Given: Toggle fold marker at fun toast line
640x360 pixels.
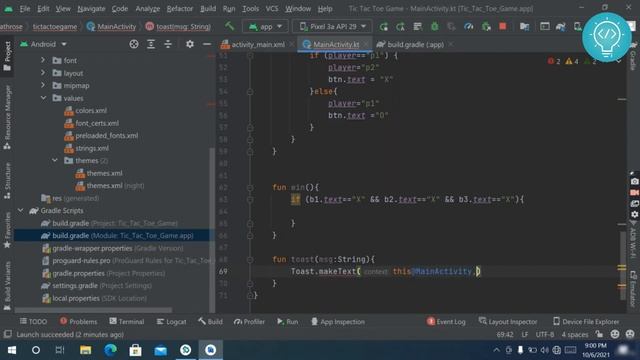Looking at the screenshot, I should point(250,259).
